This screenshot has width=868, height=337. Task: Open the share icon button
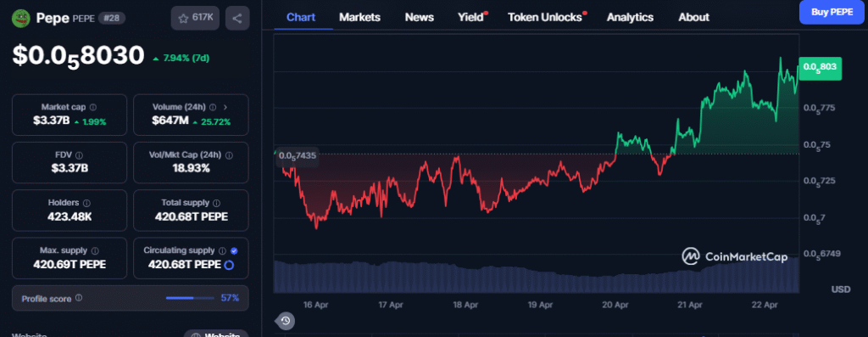(237, 19)
